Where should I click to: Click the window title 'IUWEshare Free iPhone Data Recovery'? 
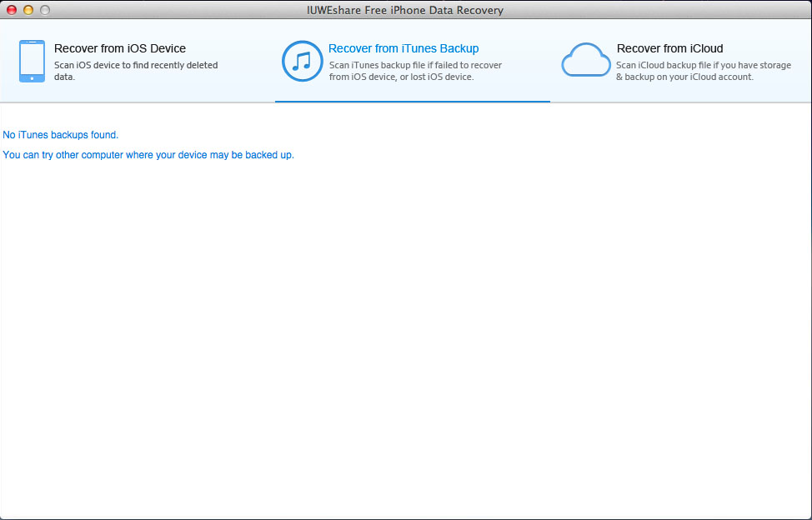point(405,10)
